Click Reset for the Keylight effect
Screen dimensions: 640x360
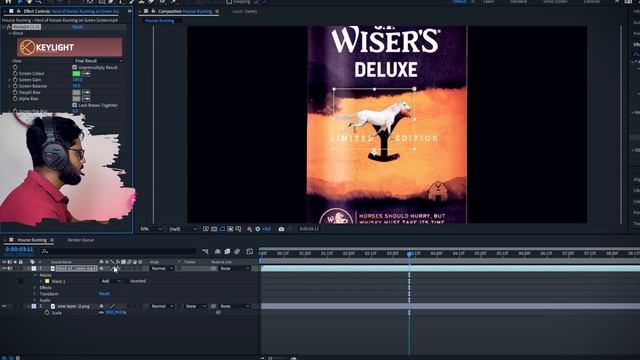click(78, 27)
